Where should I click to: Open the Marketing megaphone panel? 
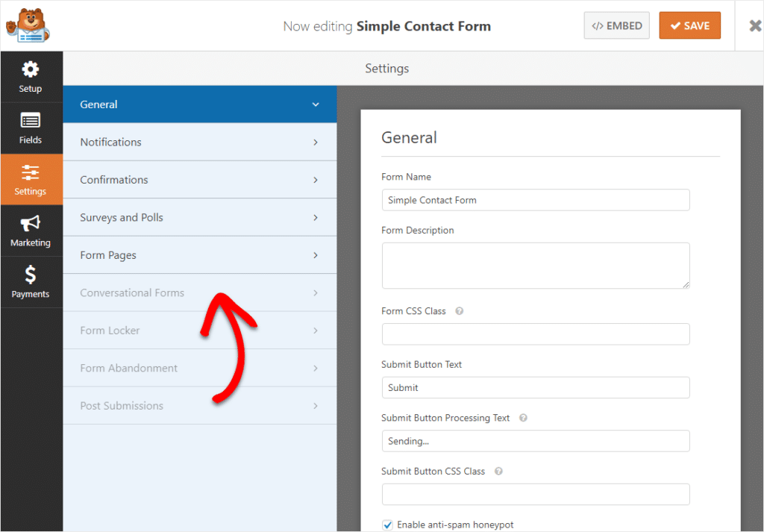pos(31,230)
